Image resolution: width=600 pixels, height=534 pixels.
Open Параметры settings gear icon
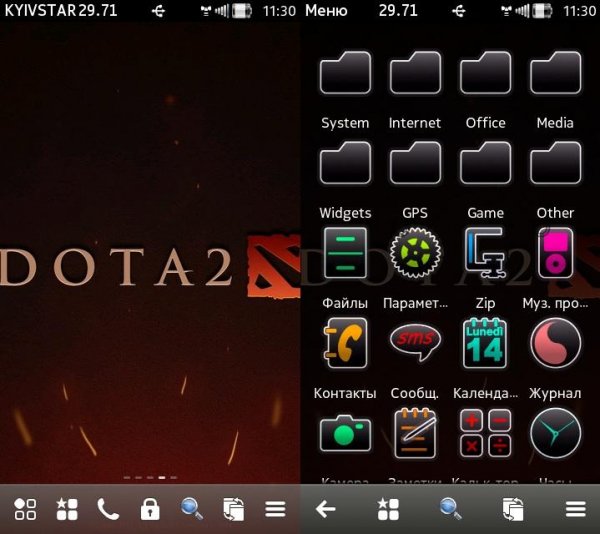pyautogui.click(x=415, y=252)
